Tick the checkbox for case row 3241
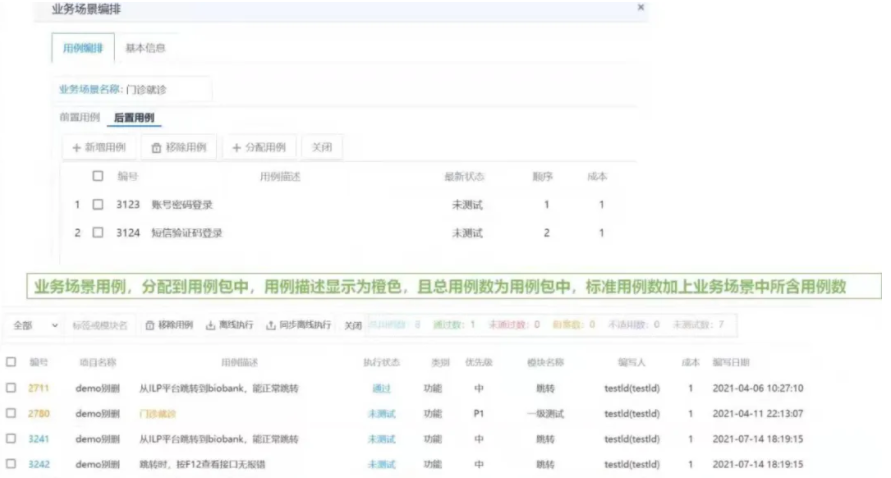 click(11, 438)
